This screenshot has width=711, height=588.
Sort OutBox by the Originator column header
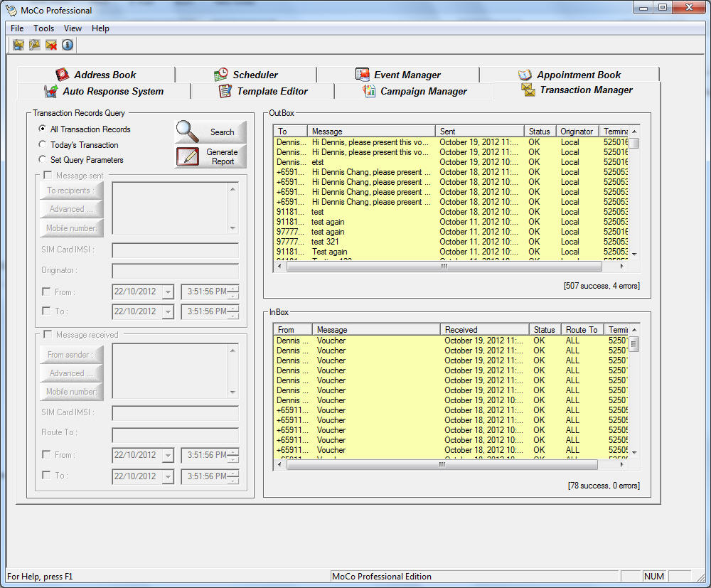577,131
